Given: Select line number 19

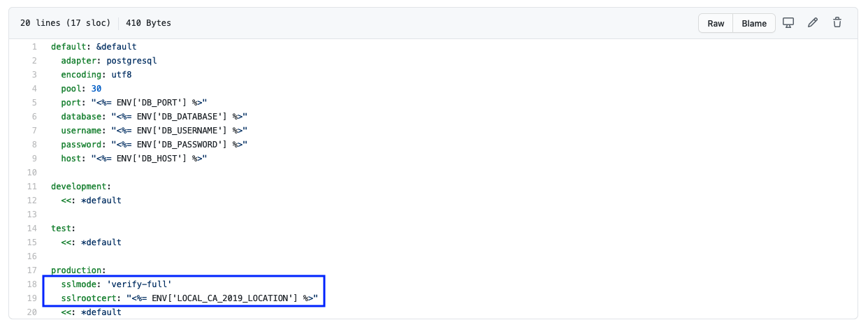Looking at the screenshot, I should (32, 298).
